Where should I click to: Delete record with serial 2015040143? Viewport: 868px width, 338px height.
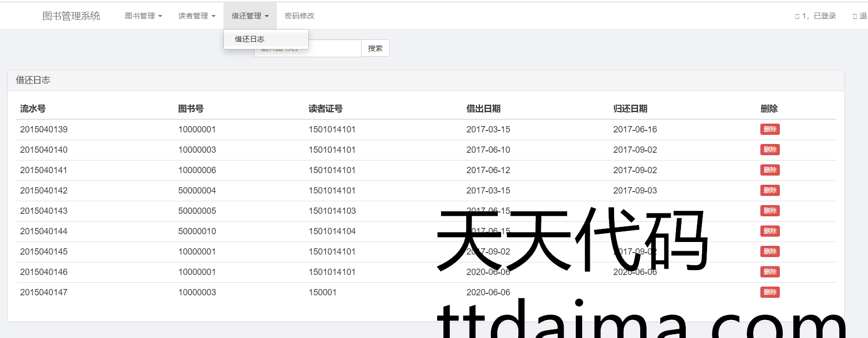tap(770, 211)
